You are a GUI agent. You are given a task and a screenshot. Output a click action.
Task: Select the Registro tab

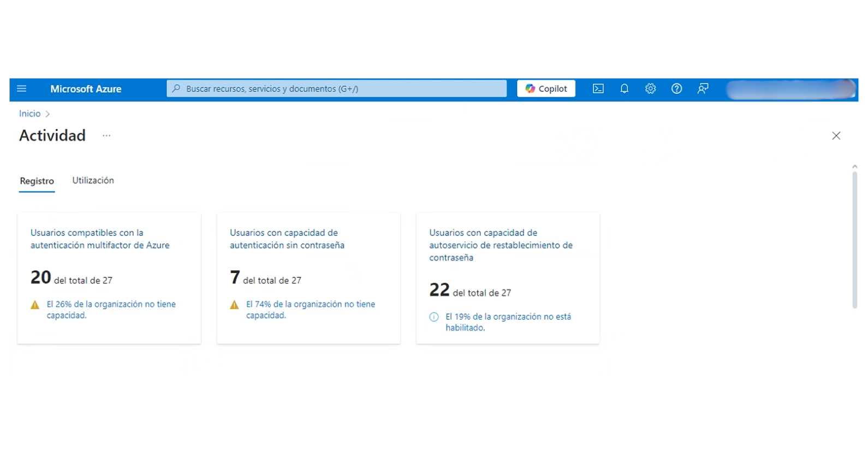[x=37, y=181]
